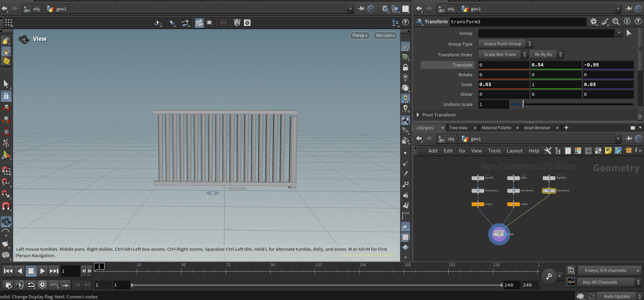Select the arrow Select tool in left toolbar
Viewport: 644px width, 300px height.
pyautogui.click(x=6, y=84)
